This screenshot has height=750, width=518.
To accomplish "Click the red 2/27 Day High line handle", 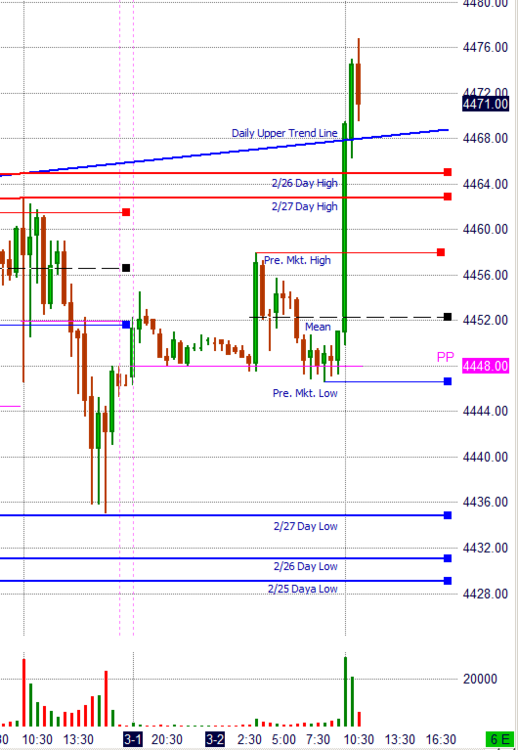I will click(x=448, y=197).
